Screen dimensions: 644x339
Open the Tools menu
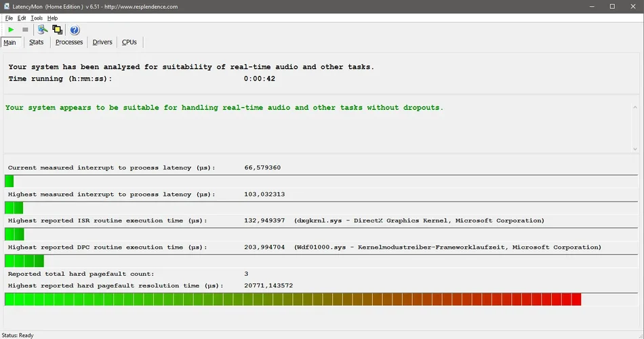click(x=37, y=18)
